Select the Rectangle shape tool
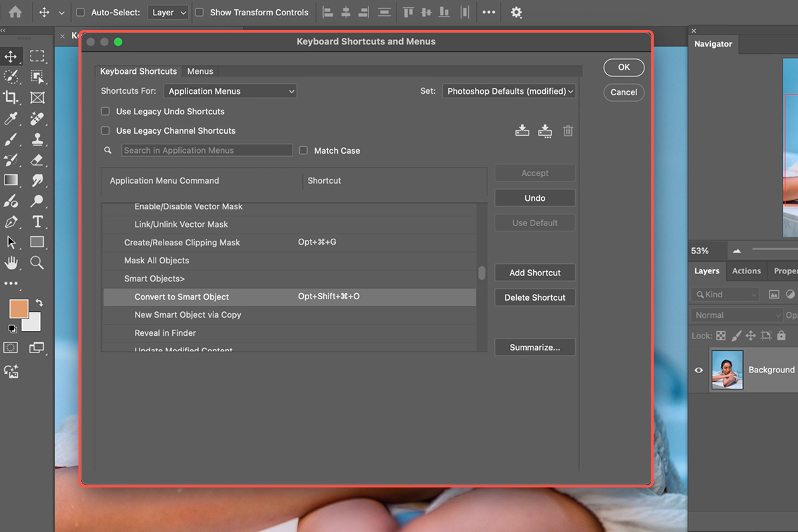 click(37, 242)
